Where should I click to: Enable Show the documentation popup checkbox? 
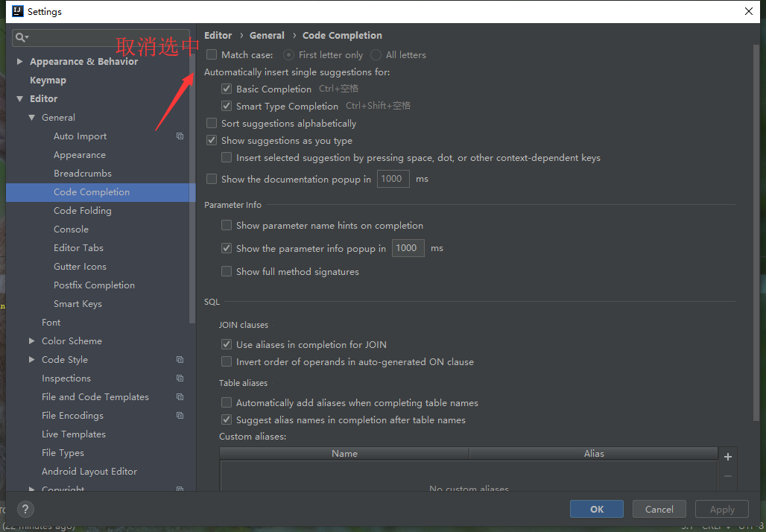click(212, 180)
